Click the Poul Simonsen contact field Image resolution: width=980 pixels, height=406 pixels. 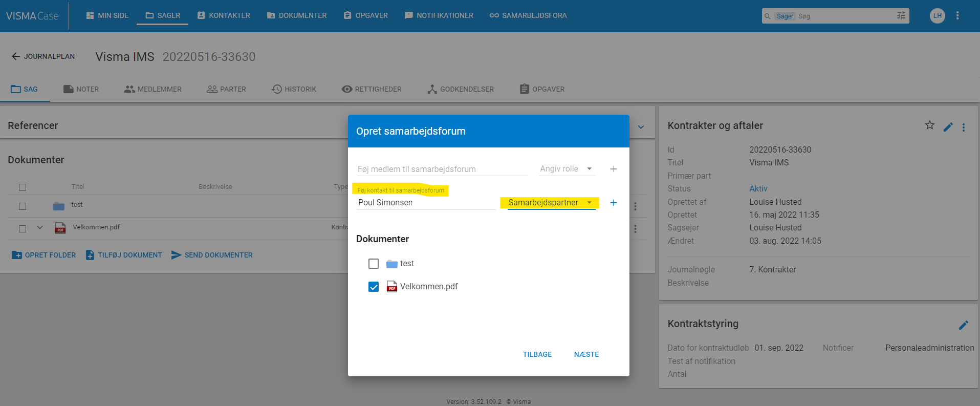[426, 203]
